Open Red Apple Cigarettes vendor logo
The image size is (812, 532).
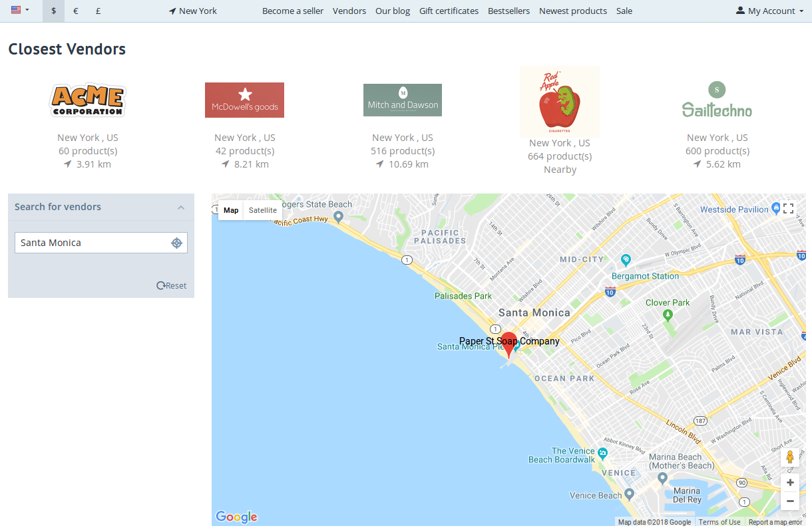(560, 102)
